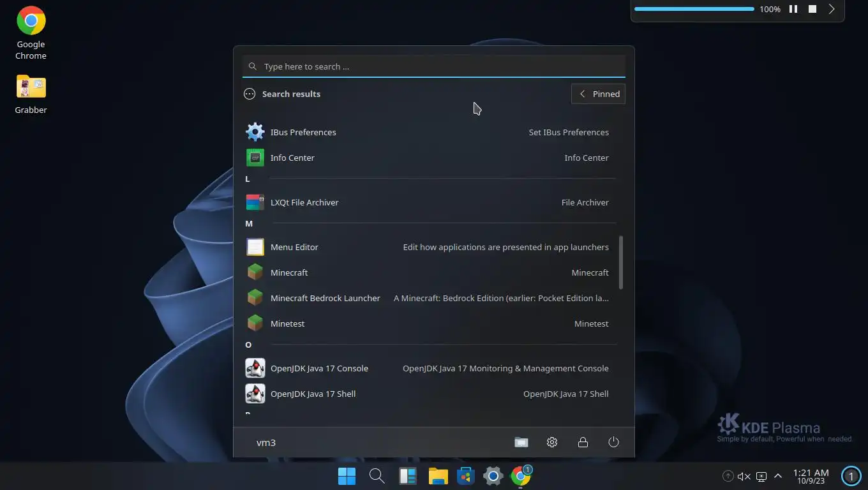The width and height of the screenshot is (868, 490).
Task: Open the clock showing 1:21 AM
Action: 811,476
